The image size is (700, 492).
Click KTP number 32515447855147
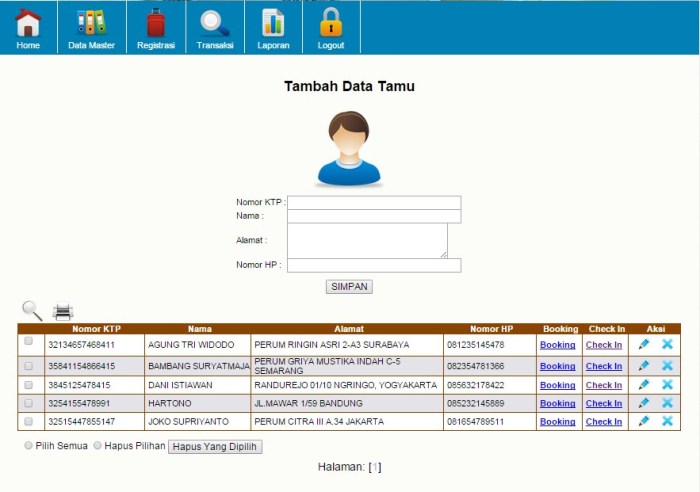coord(82,421)
